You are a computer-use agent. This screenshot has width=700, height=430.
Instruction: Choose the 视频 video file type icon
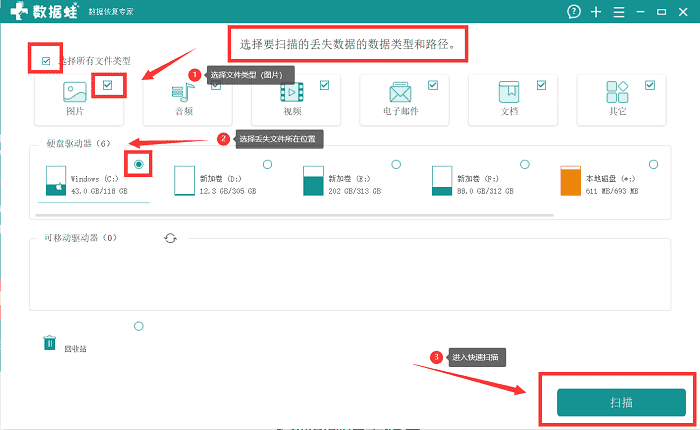coord(292,92)
